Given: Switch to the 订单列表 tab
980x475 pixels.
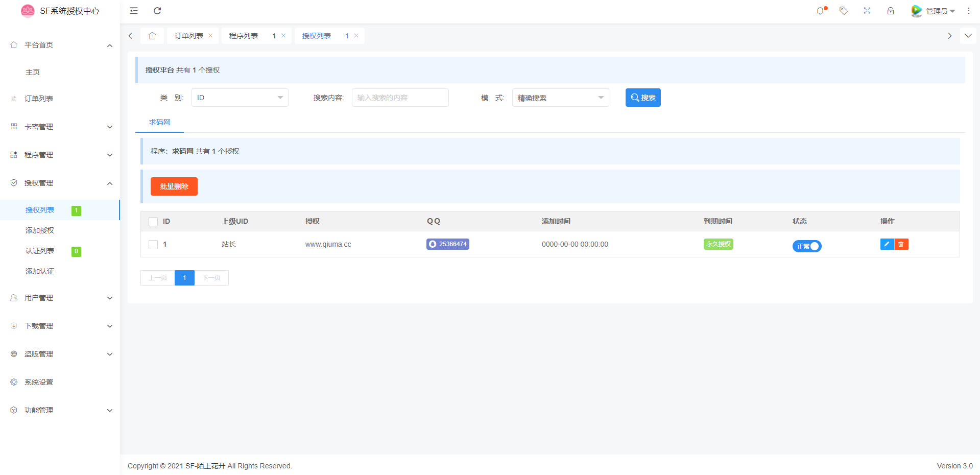Looking at the screenshot, I should coord(189,36).
